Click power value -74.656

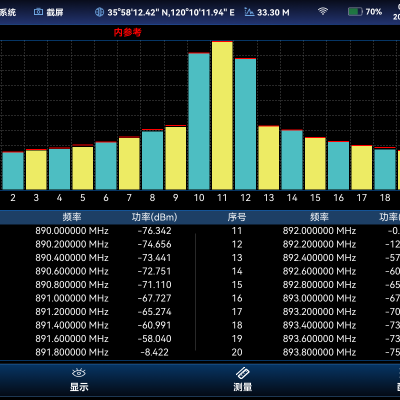tap(155, 244)
